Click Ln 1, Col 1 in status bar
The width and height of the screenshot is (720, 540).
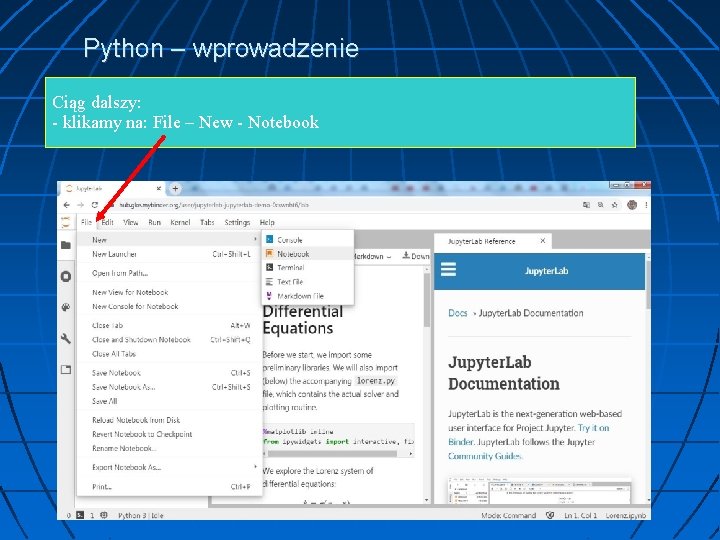coord(581,515)
